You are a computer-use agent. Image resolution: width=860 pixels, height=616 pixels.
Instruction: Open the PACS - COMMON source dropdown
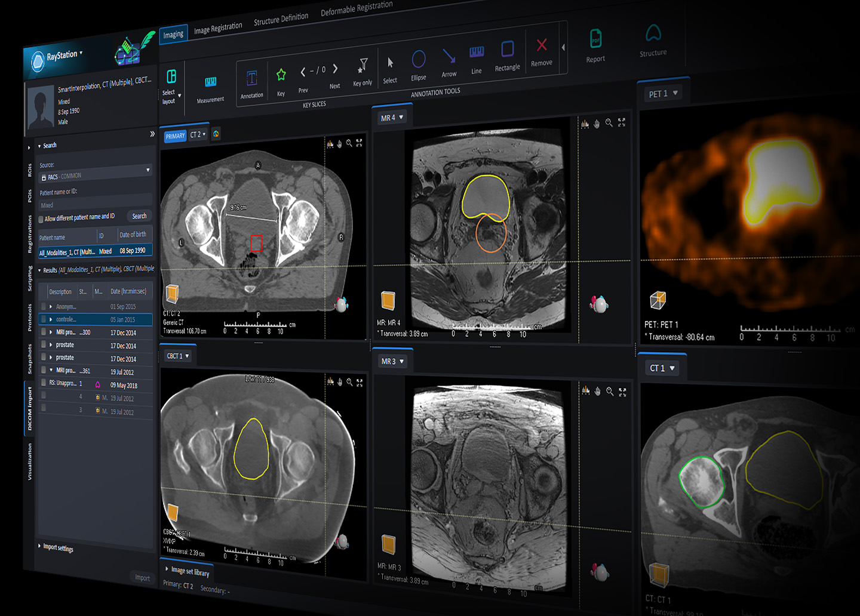click(x=95, y=174)
